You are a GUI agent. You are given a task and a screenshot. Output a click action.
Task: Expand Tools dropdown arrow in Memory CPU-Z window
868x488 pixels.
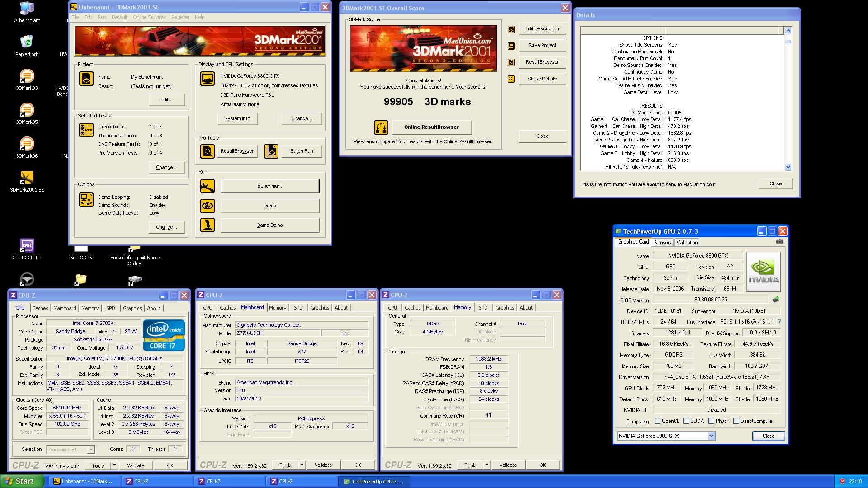(486, 465)
